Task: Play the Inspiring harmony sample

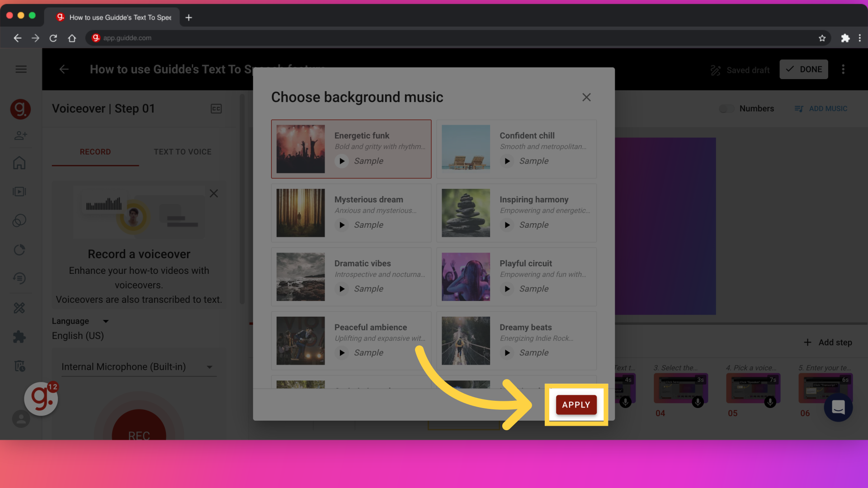Action: (x=507, y=225)
